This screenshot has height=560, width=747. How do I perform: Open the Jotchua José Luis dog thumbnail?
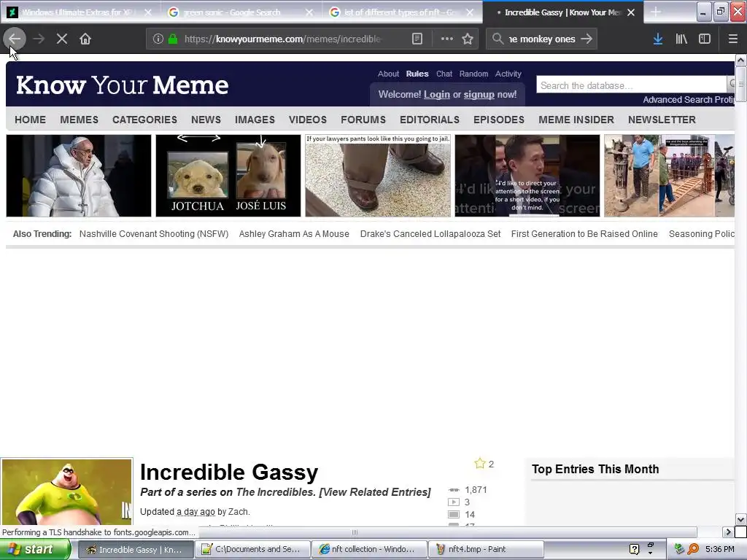click(x=228, y=176)
